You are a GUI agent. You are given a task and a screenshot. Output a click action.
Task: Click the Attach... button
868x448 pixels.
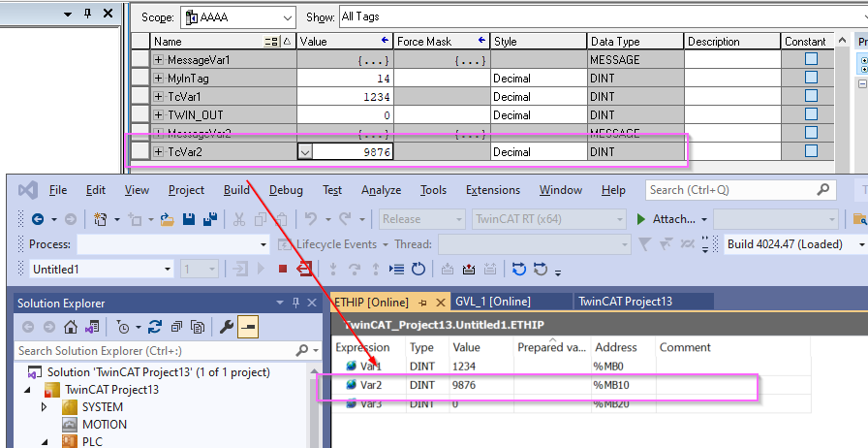[673, 219]
